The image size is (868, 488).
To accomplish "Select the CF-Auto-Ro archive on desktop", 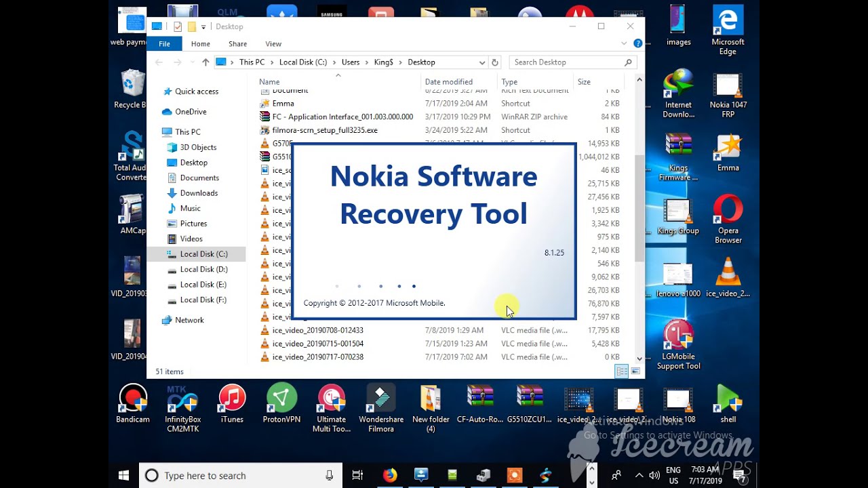I will pos(480,404).
